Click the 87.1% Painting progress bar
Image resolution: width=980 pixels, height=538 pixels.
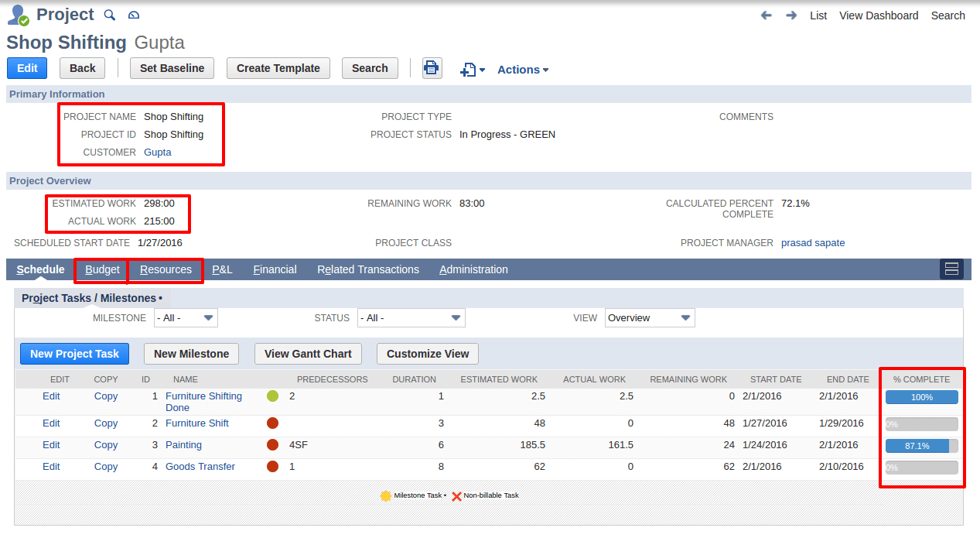tap(922, 446)
